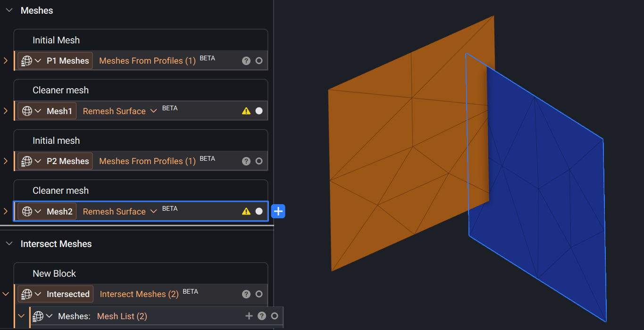Open the Mesh2 Remesh Surface dropdown
Viewport: 644px width, 330px height.
click(x=153, y=212)
